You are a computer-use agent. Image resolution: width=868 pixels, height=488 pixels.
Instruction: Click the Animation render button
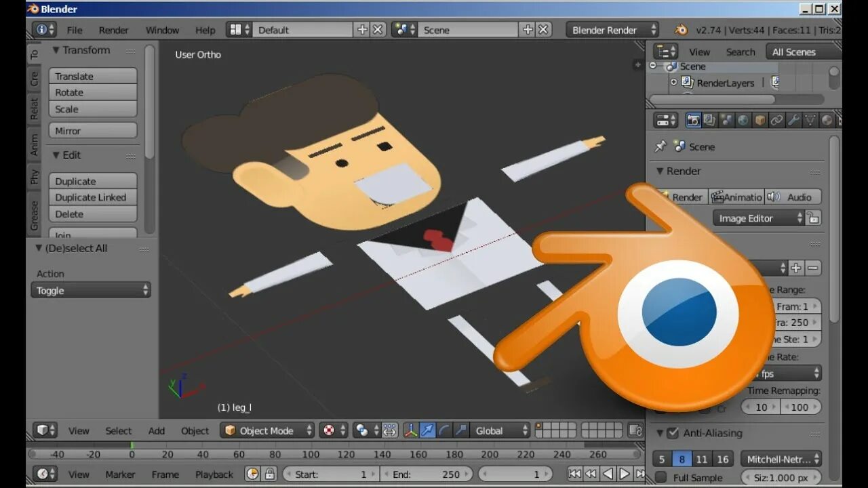[x=736, y=197]
